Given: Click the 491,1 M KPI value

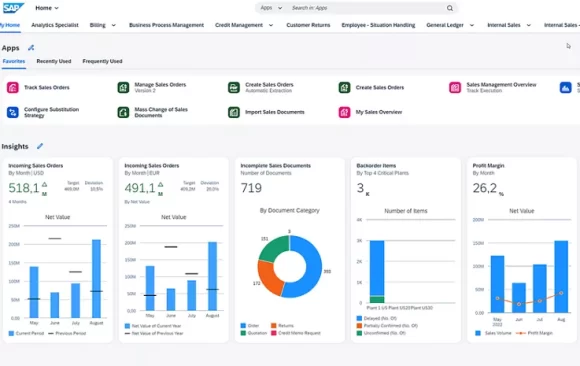Looking at the screenshot, I should [144, 188].
